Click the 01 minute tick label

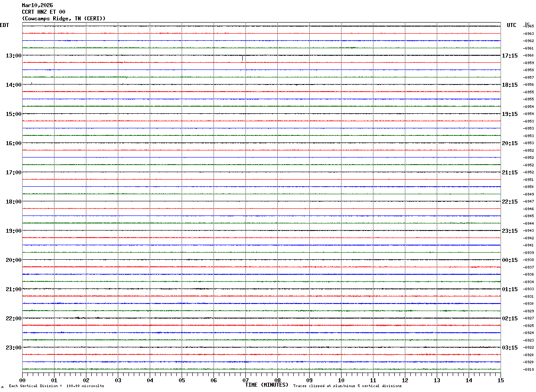(54, 380)
